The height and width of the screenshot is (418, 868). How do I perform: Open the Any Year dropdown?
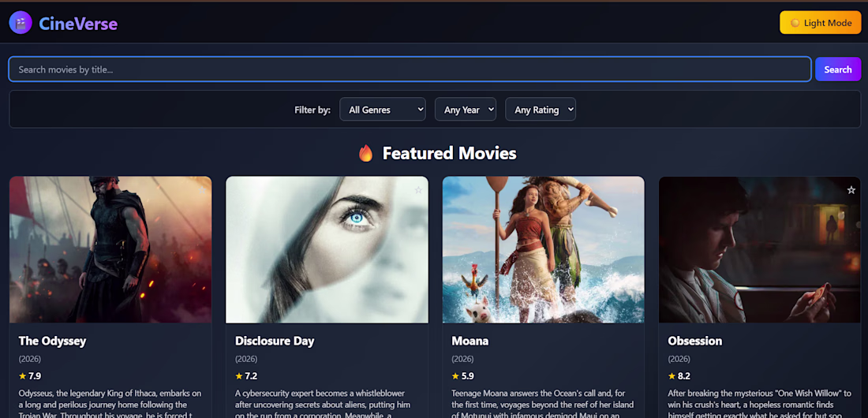click(x=466, y=110)
